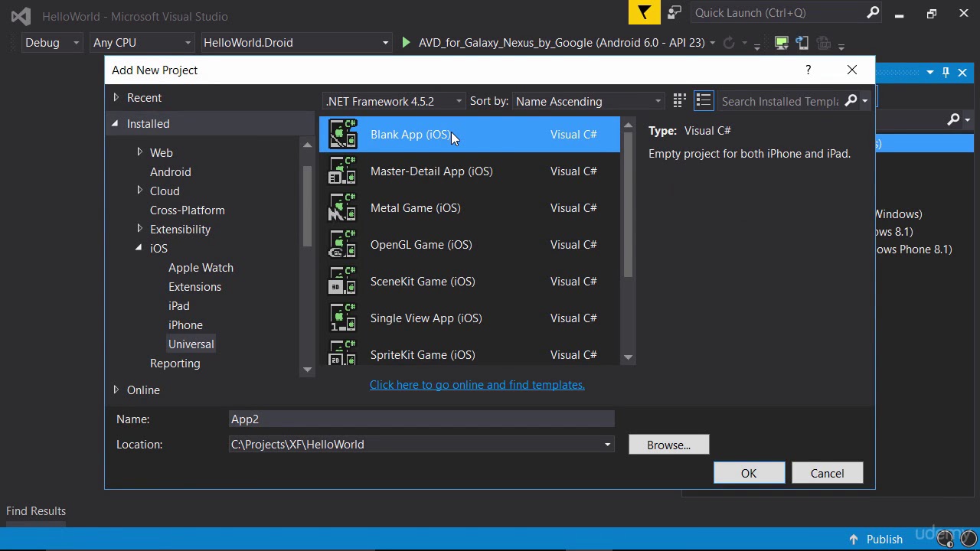
Task: Click the Visual Studio logo icon
Action: coord(21,16)
